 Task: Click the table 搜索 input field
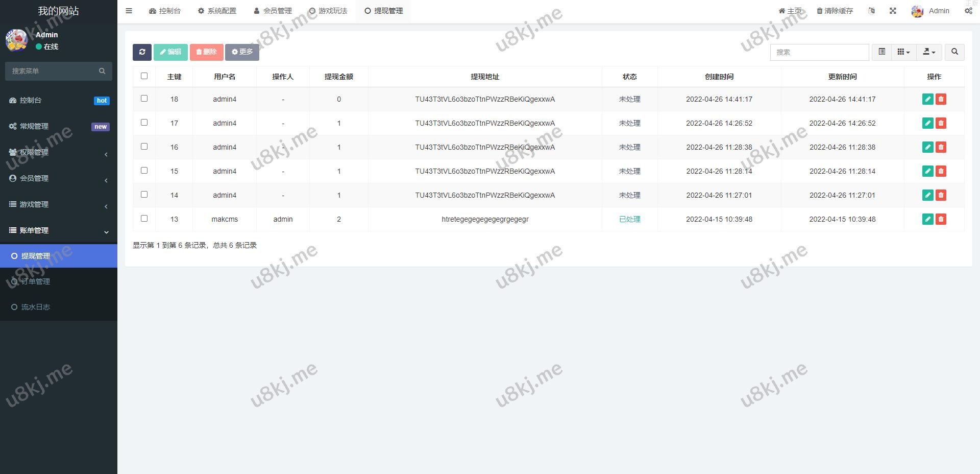coord(819,52)
